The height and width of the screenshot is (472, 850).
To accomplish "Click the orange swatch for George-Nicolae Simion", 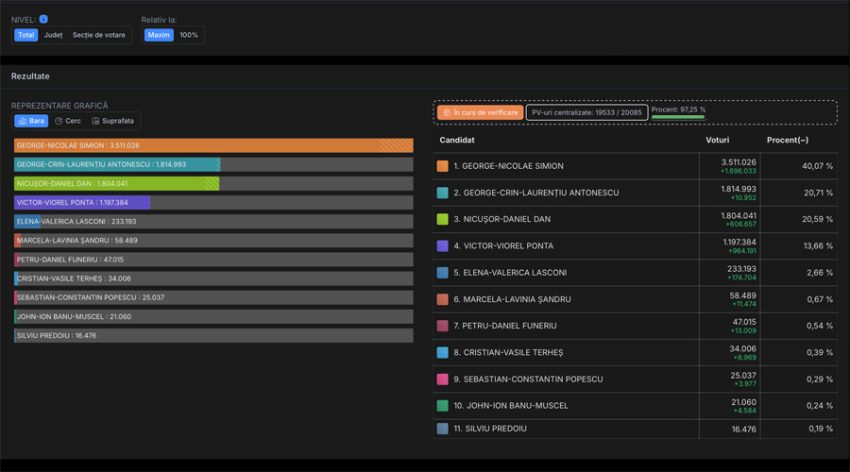I will point(442,165).
